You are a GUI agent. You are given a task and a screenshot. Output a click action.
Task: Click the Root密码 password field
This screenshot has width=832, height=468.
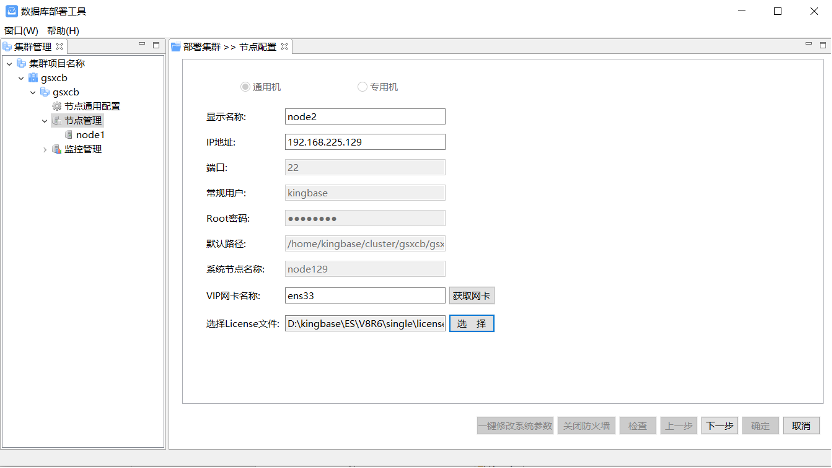point(365,218)
